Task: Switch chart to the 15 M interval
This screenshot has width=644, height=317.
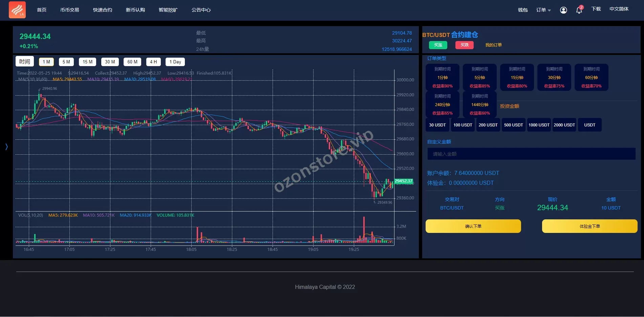Action: pyautogui.click(x=88, y=62)
